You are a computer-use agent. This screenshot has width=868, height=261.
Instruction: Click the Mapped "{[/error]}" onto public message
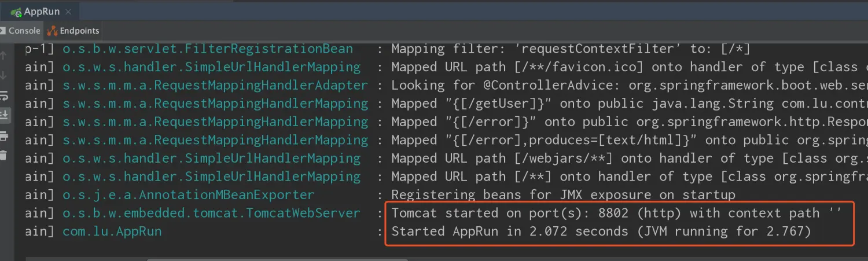[630, 122]
